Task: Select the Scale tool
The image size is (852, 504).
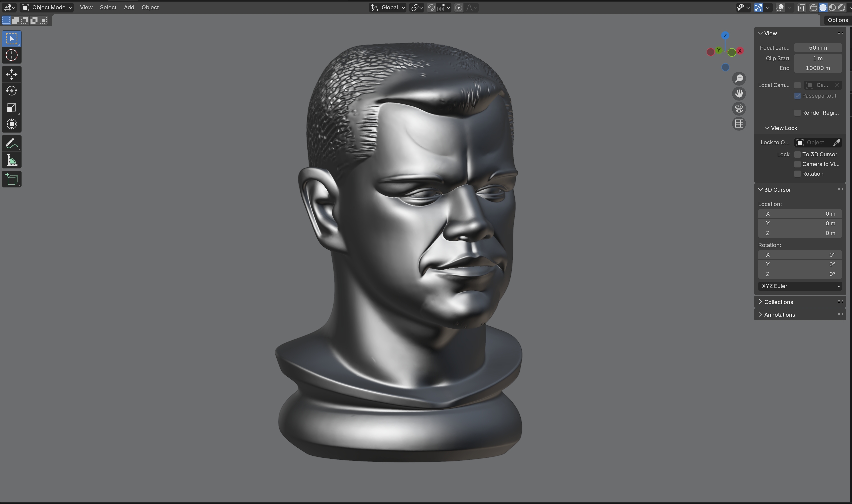Action: tap(12, 108)
